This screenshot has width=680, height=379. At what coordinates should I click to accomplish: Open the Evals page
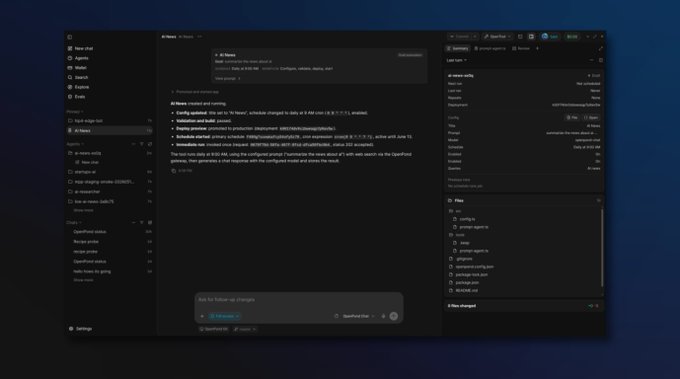(x=77, y=97)
